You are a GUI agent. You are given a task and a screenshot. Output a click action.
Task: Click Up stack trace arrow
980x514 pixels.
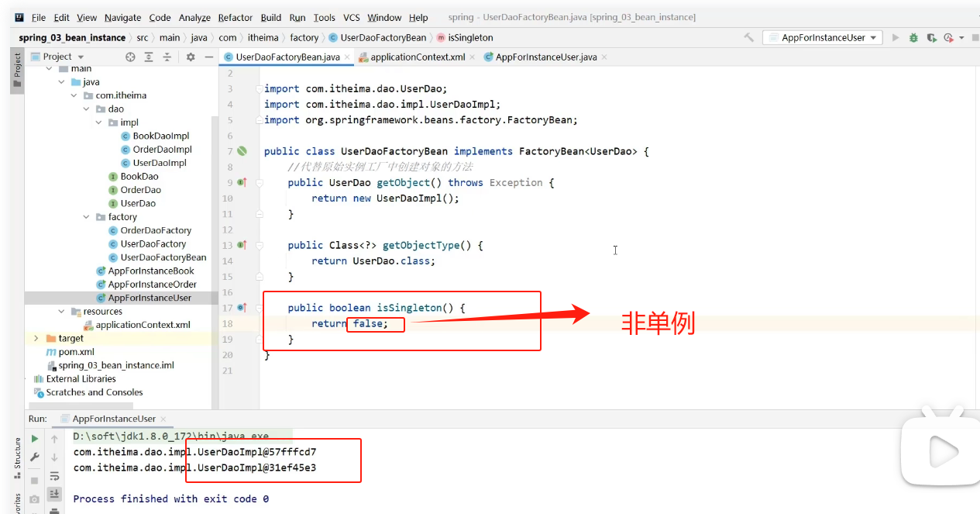coord(54,439)
